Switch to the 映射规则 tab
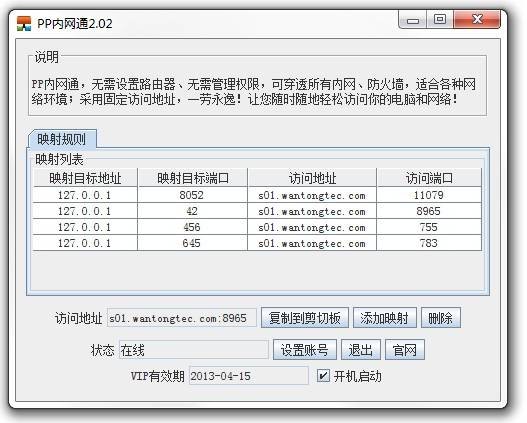 tap(62, 139)
